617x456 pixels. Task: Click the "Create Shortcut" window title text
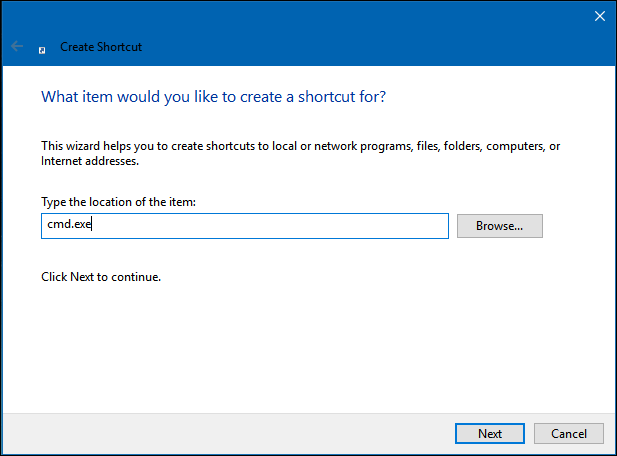pos(101,46)
